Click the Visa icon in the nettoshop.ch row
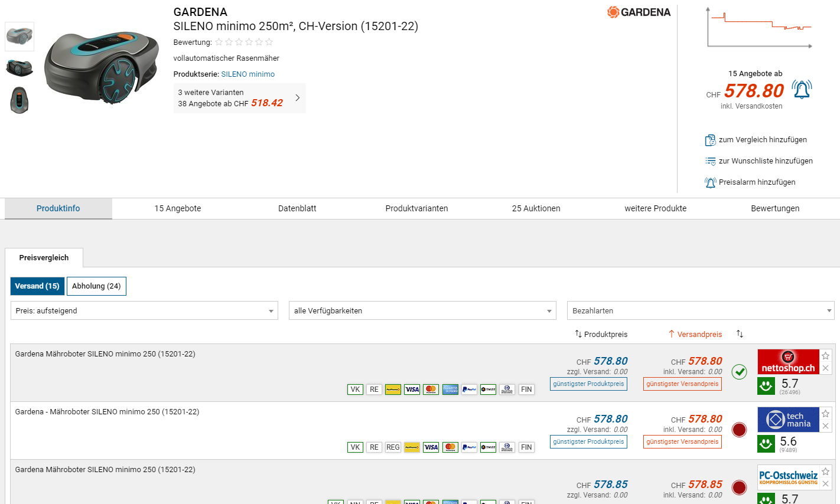This screenshot has width=840, height=504. point(412,390)
